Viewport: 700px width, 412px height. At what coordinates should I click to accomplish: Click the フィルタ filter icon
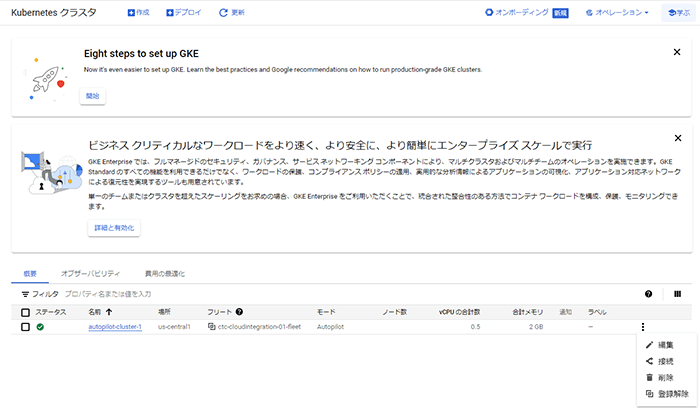point(25,294)
